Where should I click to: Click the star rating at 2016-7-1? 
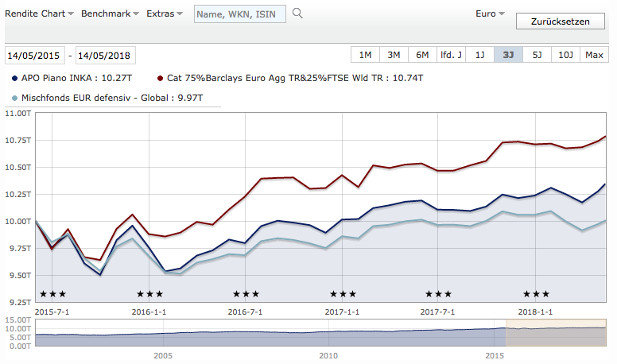click(246, 294)
